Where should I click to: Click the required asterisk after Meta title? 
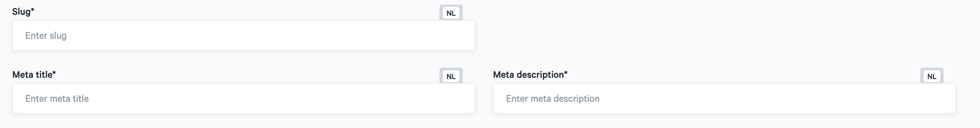pyautogui.click(x=54, y=73)
